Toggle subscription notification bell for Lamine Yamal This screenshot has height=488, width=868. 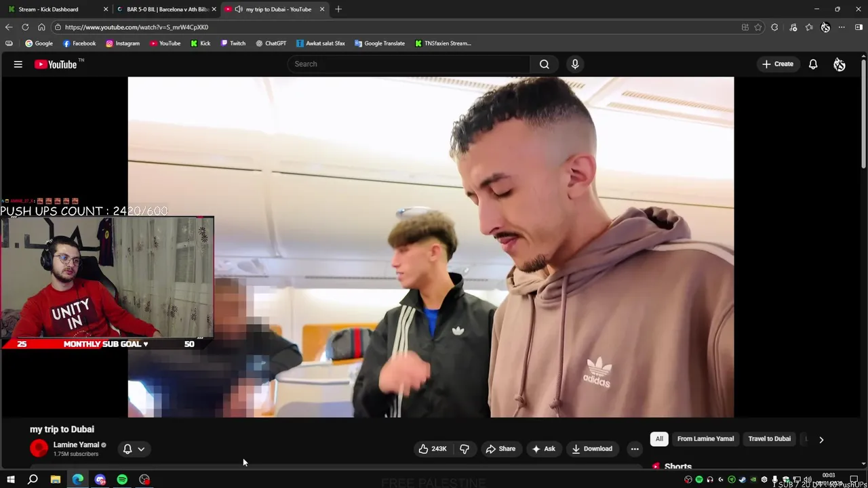[x=127, y=449]
